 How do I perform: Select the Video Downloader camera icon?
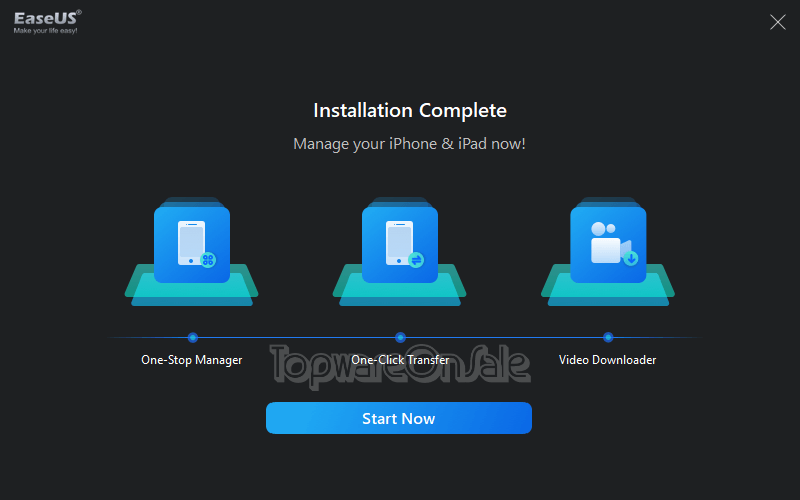(x=608, y=244)
